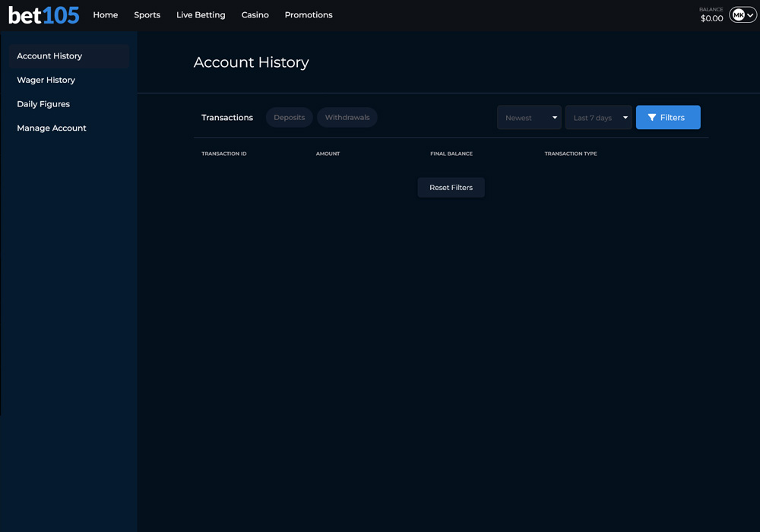760x532 pixels.
Task: Open the Newest sort dropdown
Action: (x=529, y=118)
